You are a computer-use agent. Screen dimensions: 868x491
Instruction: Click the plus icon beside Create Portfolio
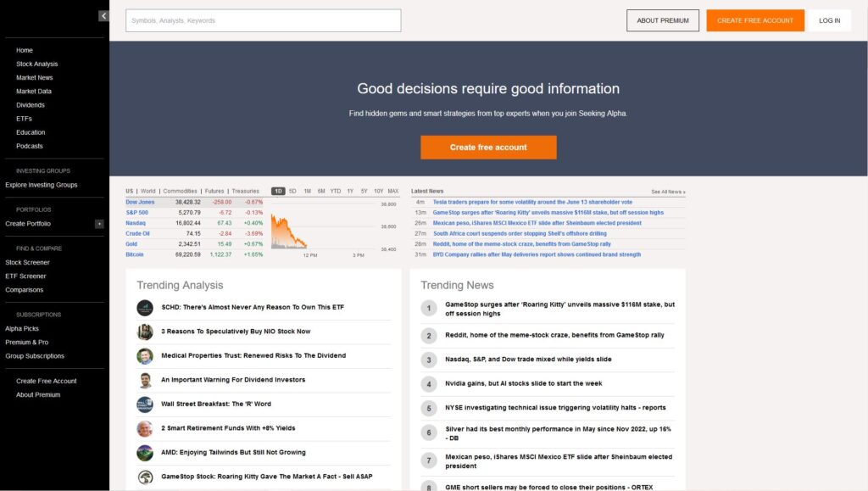[99, 224]
